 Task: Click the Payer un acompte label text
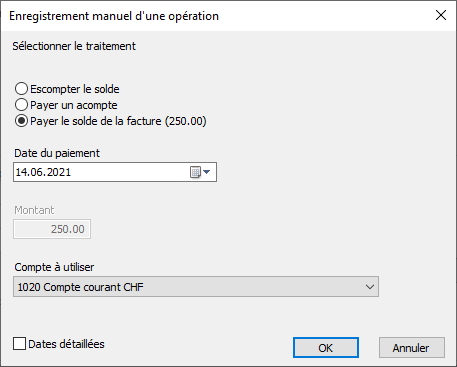click(74, 105)
